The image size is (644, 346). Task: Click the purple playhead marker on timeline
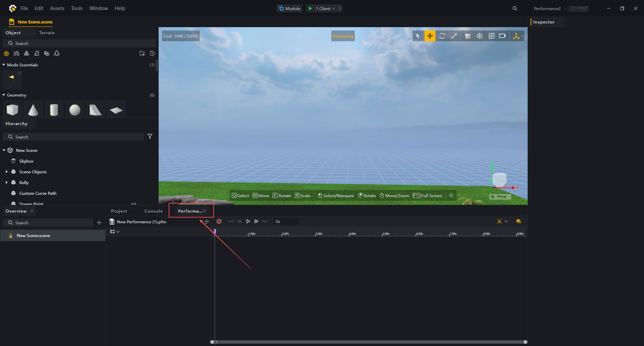(x=215, y=231)
